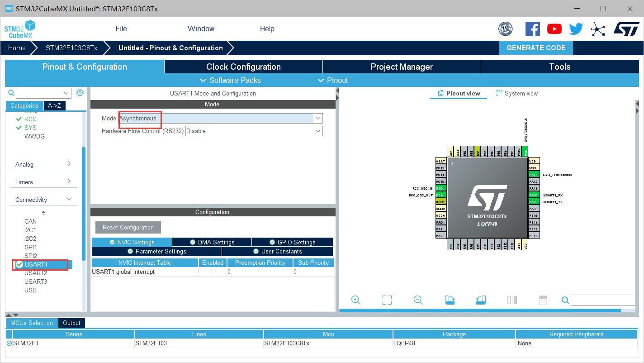Open the settings gear next to the search box
Screen dimensions: 644x363
click(x=80, y=92)
